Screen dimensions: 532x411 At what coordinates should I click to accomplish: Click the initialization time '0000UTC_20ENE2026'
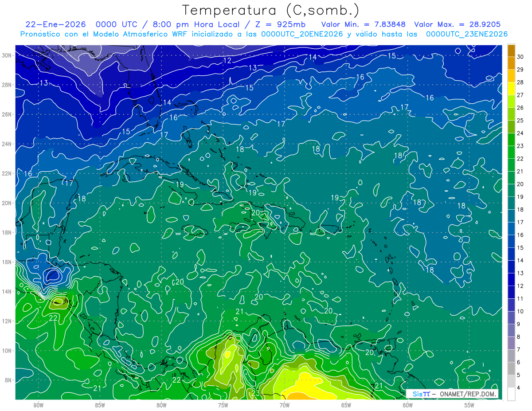(x=302, y=34)
